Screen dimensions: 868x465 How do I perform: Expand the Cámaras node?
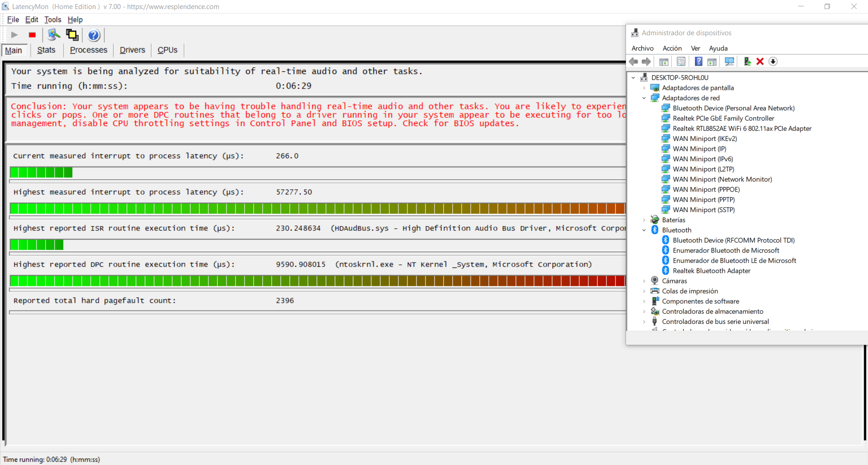click(x=644, y=281)
